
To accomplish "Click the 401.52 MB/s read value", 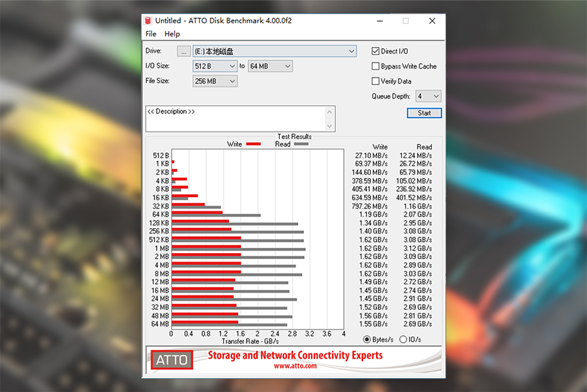I will [x=414, y=198].
